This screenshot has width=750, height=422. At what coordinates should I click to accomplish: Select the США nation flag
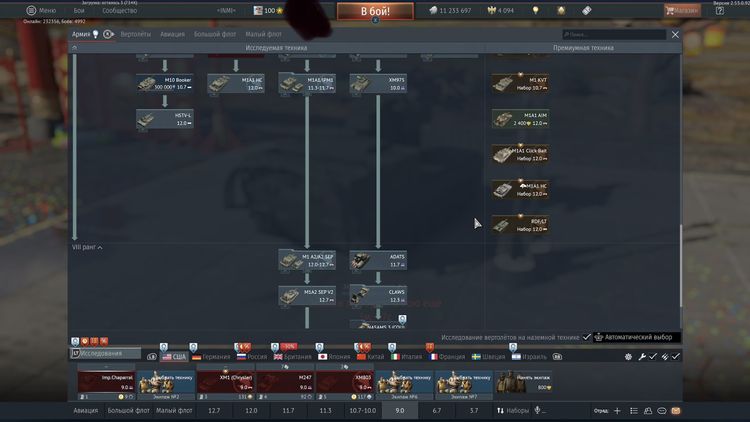tap(174, 356)
